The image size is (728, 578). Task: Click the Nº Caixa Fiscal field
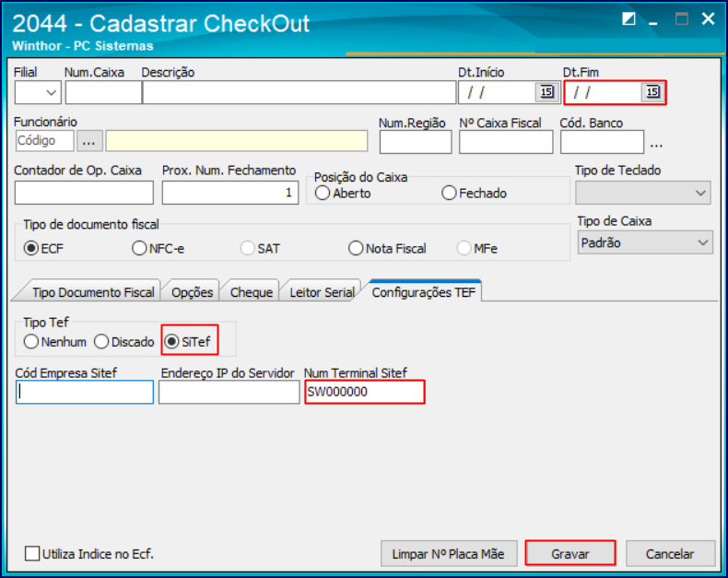pyautogui.click(x=506, y=142)
